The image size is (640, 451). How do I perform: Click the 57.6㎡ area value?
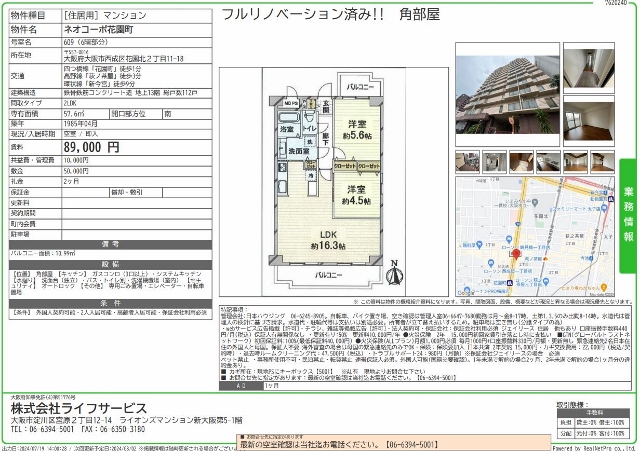pos(74,114)
